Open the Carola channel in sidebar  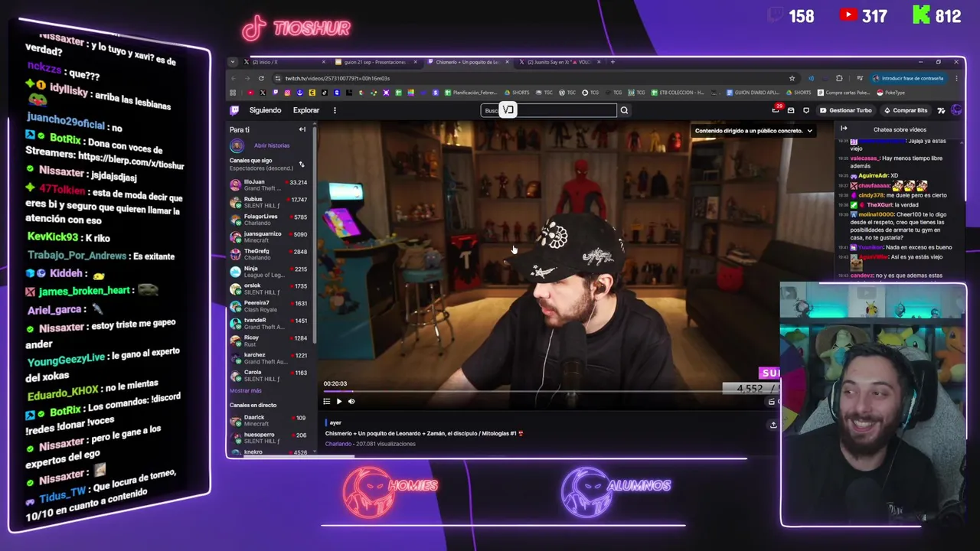pyautogui.click(x=268, y=375)
